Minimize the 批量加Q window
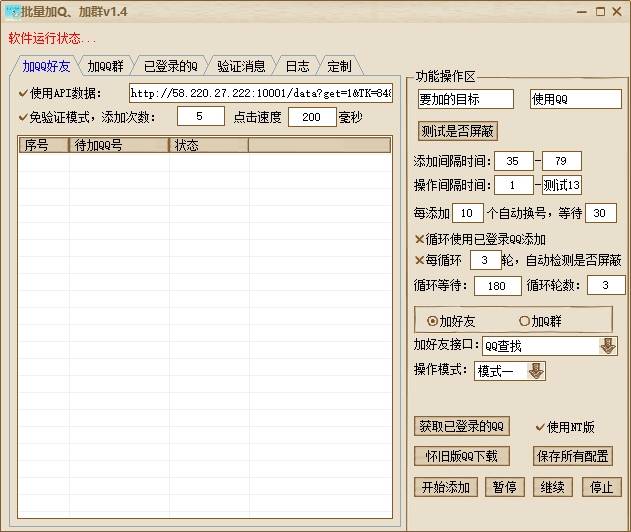Image resolution: width=631 pixels, height=532 pixels. pyautogui.click(x=582, y=12)
